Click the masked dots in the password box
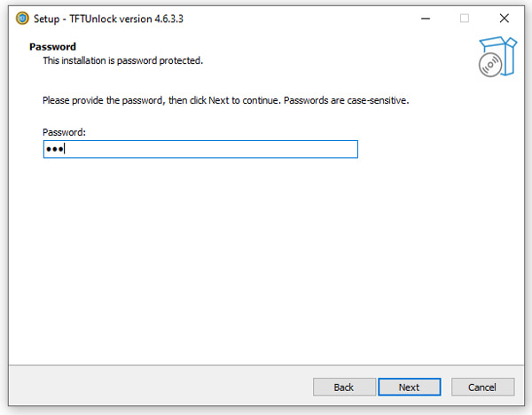 point(55,149)
